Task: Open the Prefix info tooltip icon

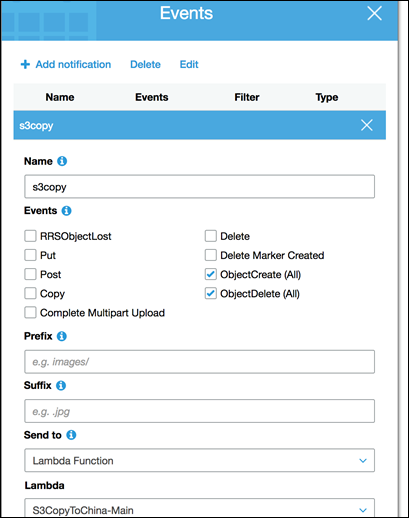Action: [62, 336]
